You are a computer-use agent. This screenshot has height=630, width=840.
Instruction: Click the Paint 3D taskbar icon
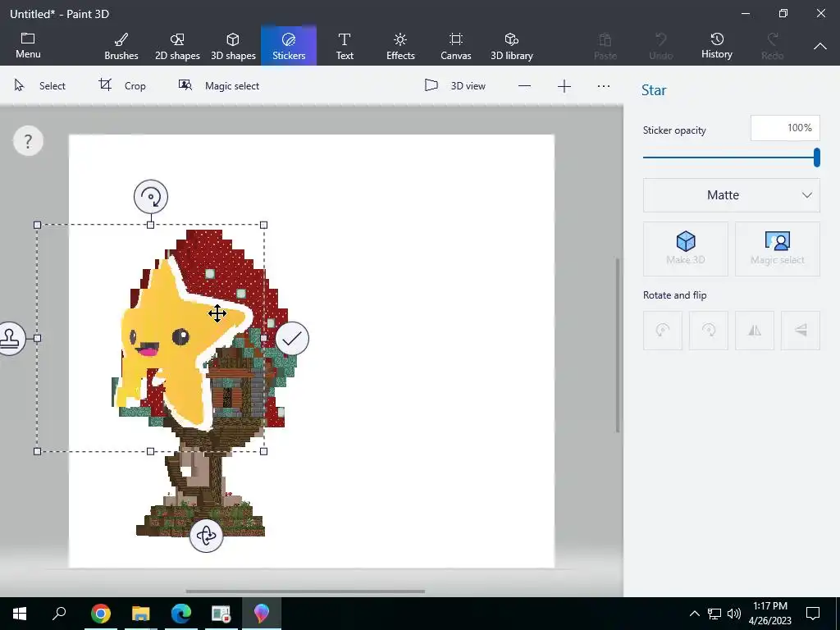262,614
